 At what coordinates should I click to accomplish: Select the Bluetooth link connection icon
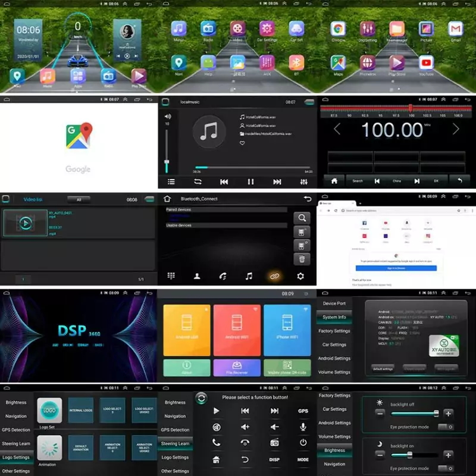click(x=274, y=276)
